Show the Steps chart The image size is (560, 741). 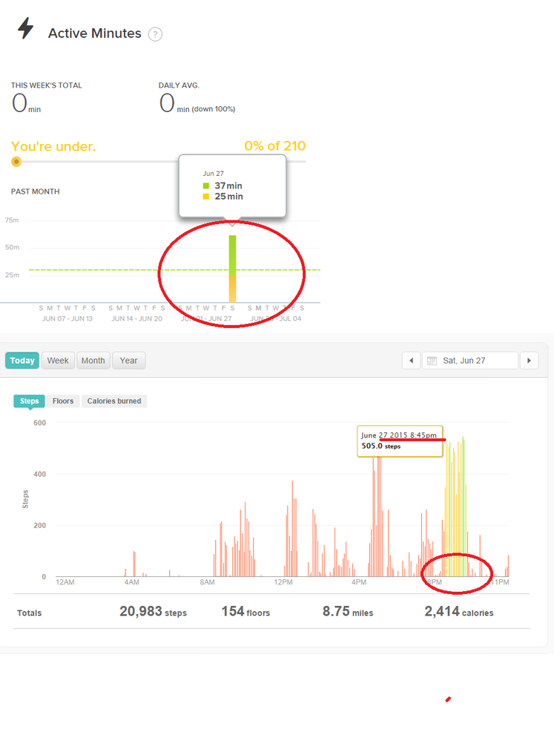coord(30,401)
